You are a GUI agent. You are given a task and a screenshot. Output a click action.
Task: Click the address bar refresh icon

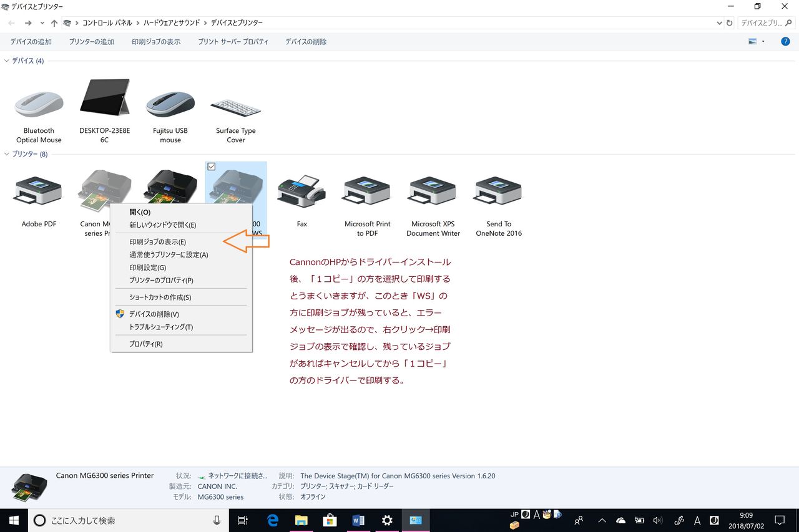click(x=729, y=23)
